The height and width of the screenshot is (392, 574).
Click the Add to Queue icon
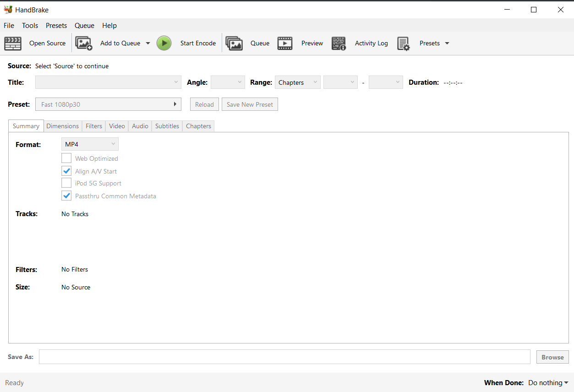(x=84, y=43)
